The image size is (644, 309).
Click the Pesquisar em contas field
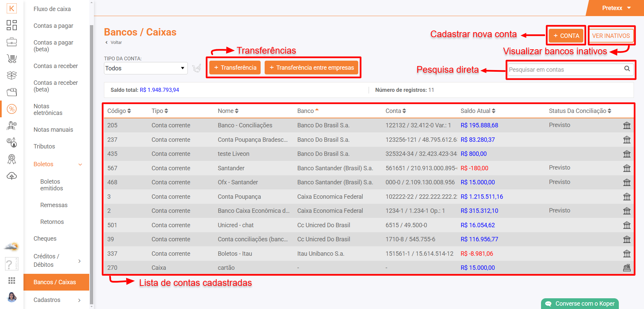pos(565,70)
